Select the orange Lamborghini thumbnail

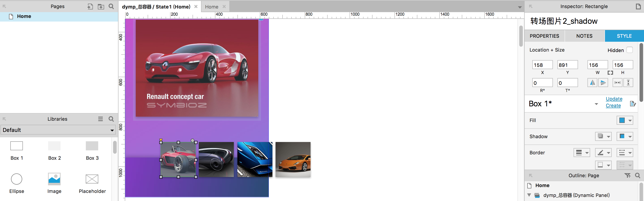[x=293, y=159]
